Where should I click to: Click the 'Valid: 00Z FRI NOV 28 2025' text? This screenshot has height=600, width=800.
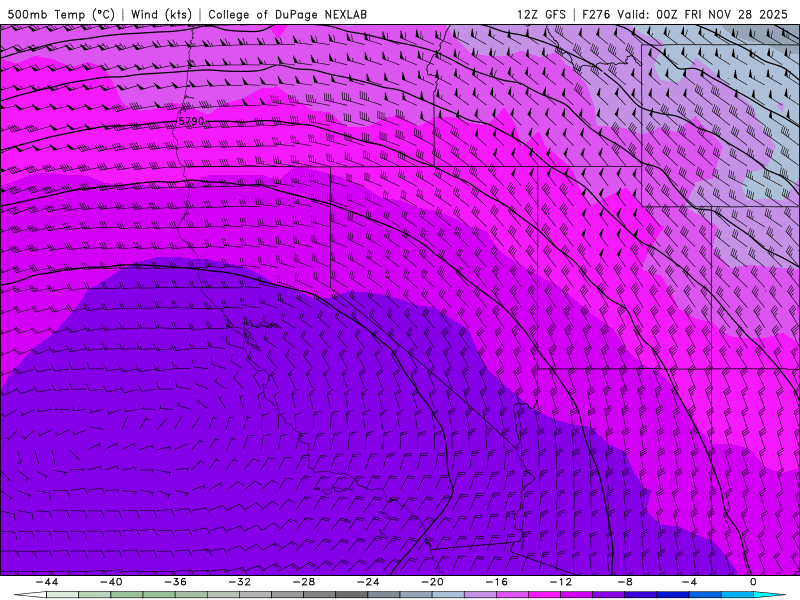click(703, 14)
